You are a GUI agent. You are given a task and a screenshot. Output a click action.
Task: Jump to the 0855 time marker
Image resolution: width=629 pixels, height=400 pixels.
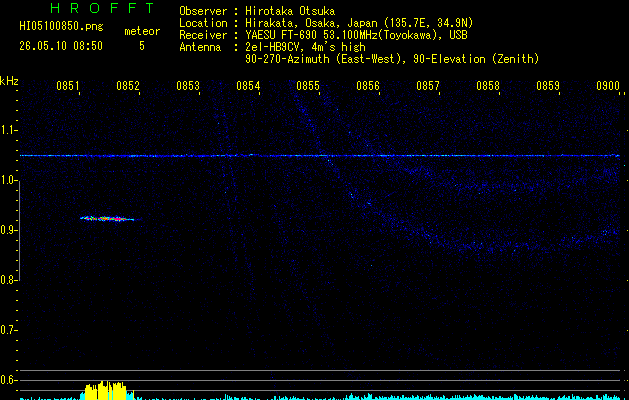308,85
